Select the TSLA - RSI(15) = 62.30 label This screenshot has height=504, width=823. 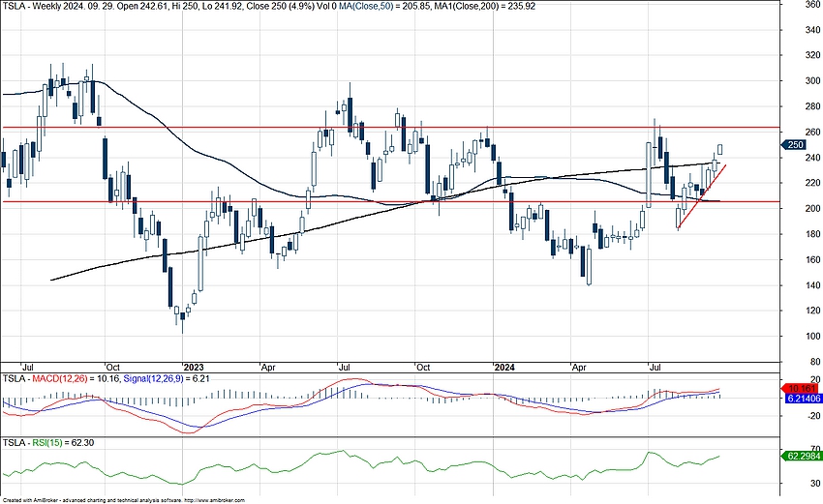click(x=48, y=443)
